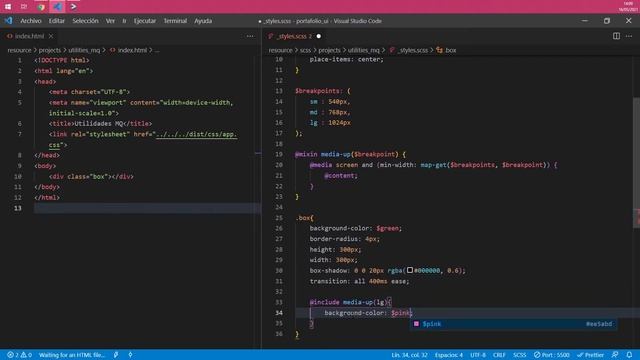Click the diamond icon in the status bar
The image size is (640, 360).
131,355
